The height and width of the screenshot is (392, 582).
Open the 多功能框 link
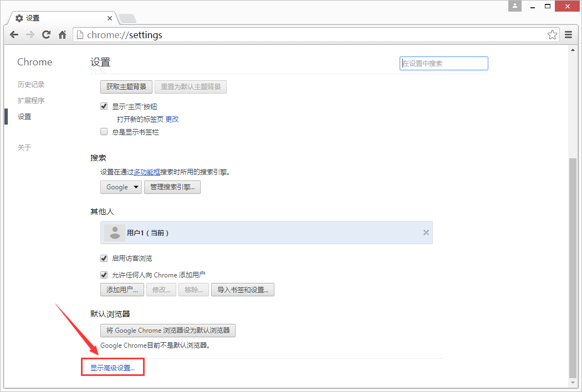pos(147,172)
